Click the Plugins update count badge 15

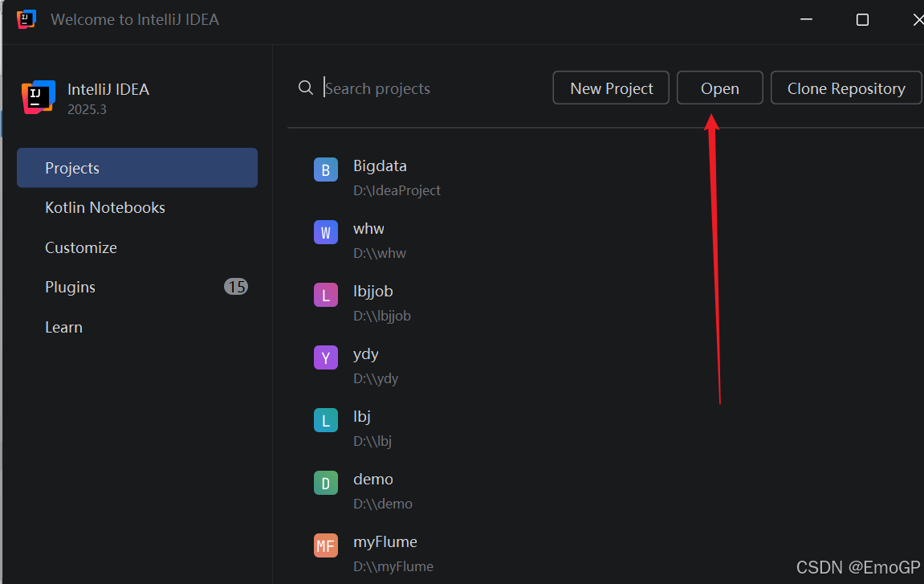click(x=236, y=287)
